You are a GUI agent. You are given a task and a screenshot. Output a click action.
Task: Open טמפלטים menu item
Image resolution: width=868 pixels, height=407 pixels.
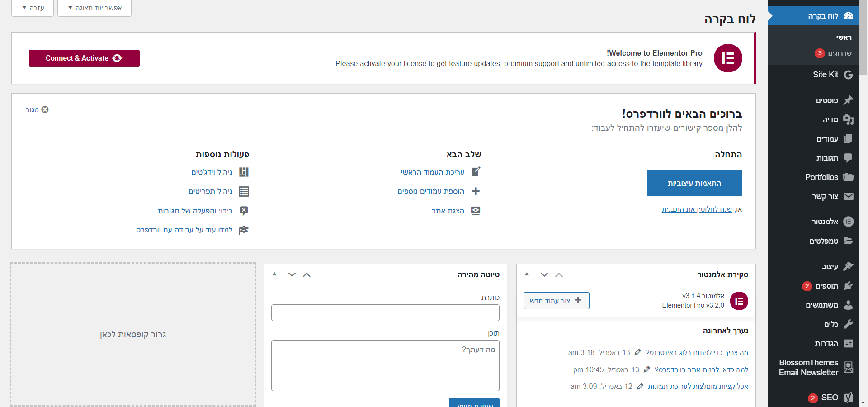pos(824,241)
